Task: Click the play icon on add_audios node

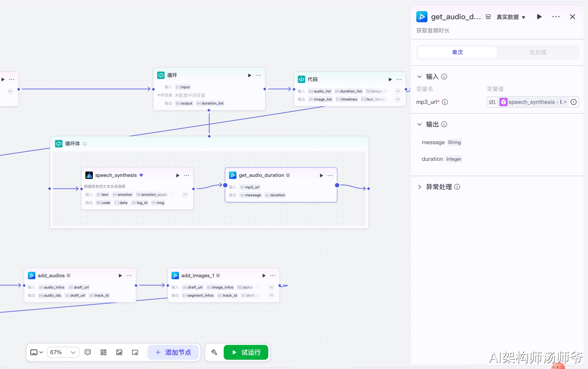Action: click(x=120, y=275)
